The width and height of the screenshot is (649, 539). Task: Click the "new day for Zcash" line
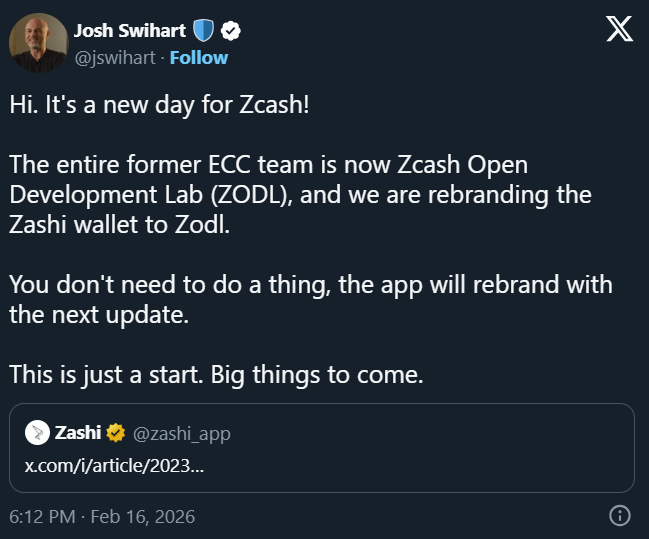(160, 104)
